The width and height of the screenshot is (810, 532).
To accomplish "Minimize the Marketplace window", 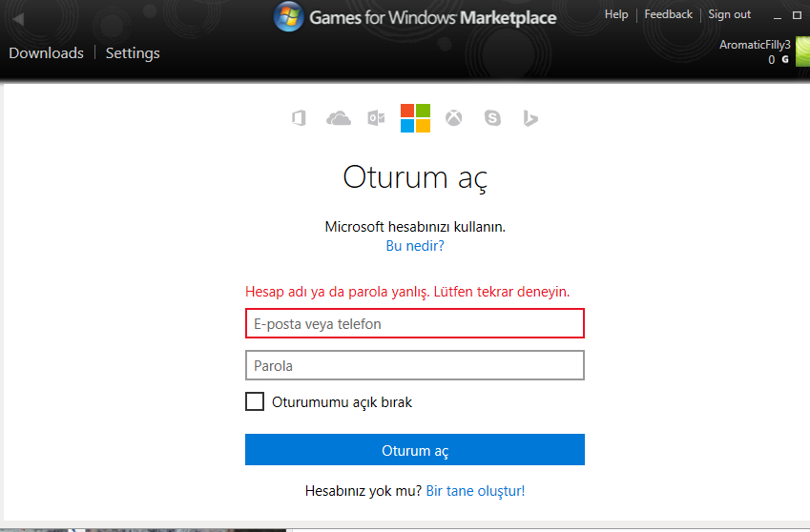I will click(778, 16).
